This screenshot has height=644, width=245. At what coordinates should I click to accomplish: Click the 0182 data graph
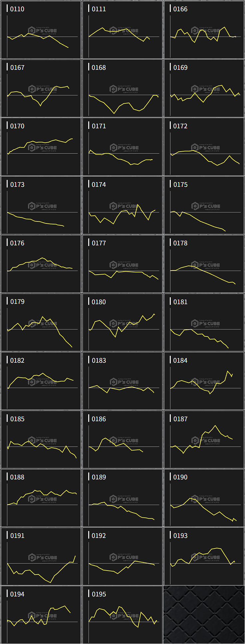pos(41,381)
